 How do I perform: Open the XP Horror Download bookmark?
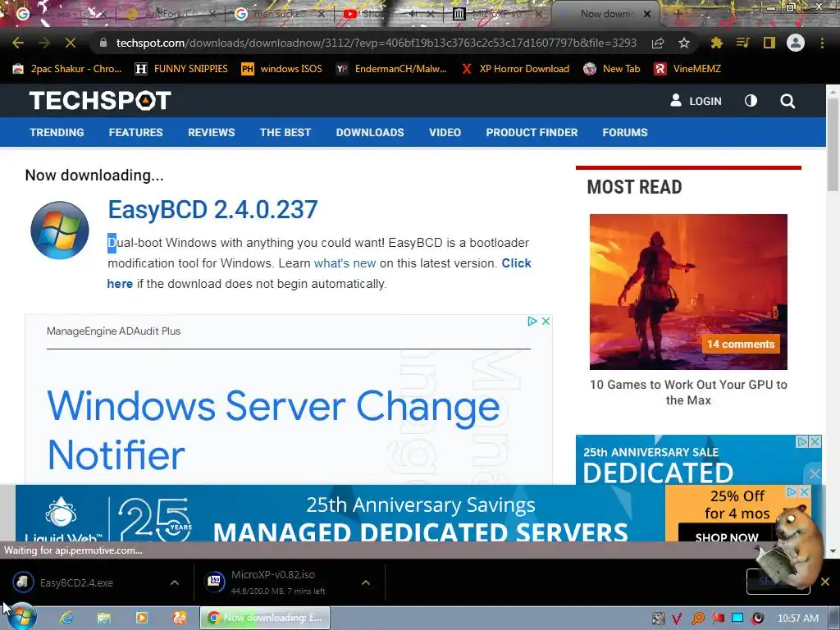[x=514, y=69]
